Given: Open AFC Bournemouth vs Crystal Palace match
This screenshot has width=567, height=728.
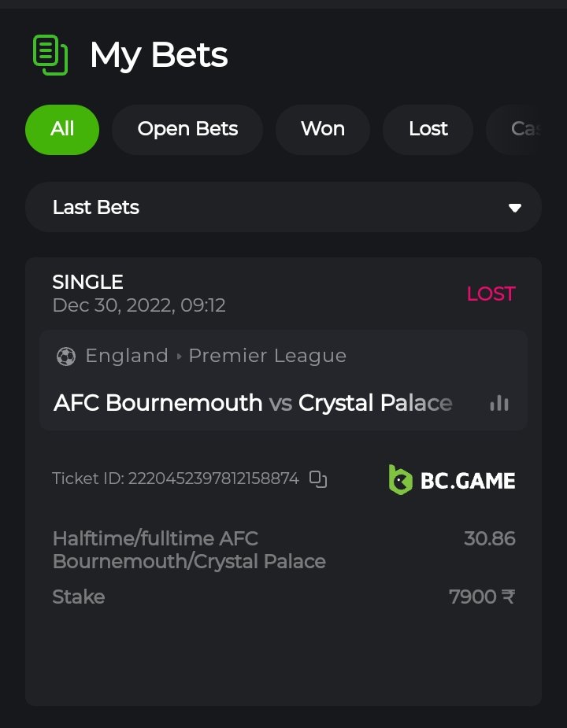Looking at the screenshot, I should click(x=253, y=403).
